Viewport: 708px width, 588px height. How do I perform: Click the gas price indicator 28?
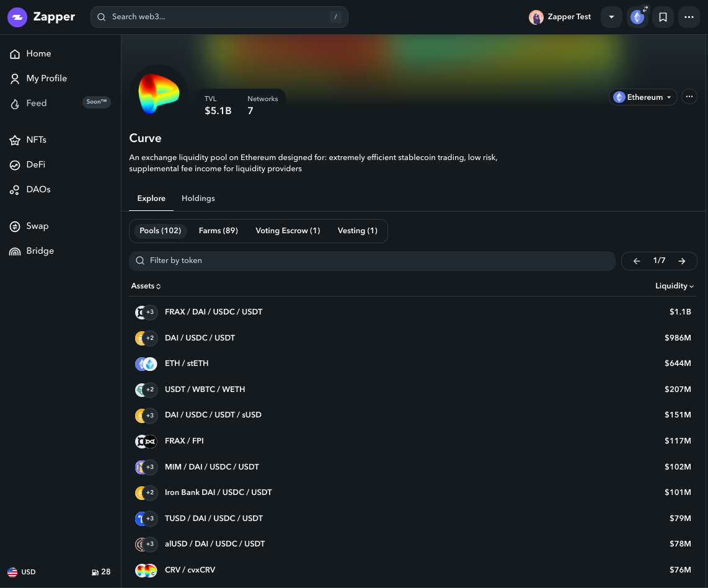pyautogui.click(x=101, y=572)
